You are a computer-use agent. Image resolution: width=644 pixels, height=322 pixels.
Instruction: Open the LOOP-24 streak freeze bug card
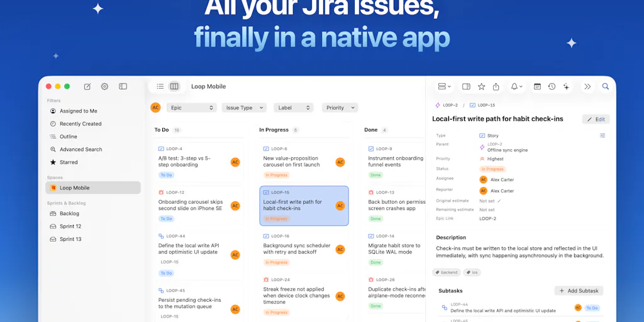(x=304, y=297)
